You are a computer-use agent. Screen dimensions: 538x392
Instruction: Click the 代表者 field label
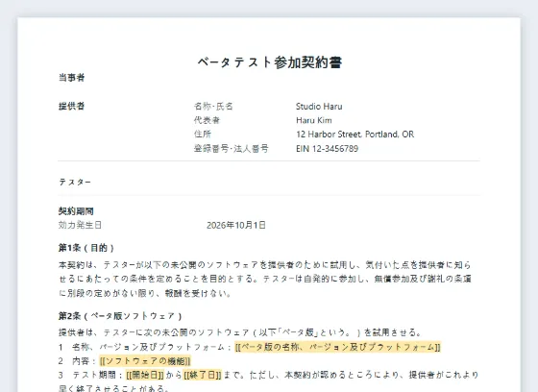(x=207, y=120)
